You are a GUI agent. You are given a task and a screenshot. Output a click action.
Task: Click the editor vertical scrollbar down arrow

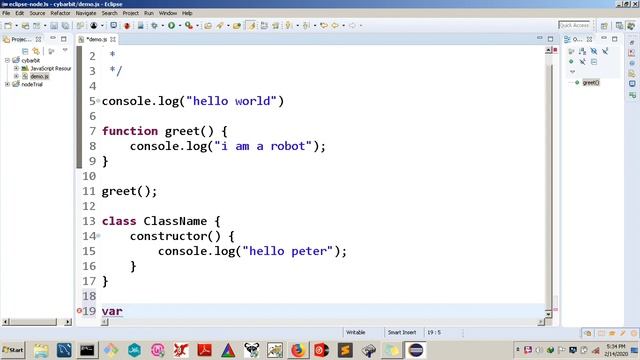coord(548,313)
